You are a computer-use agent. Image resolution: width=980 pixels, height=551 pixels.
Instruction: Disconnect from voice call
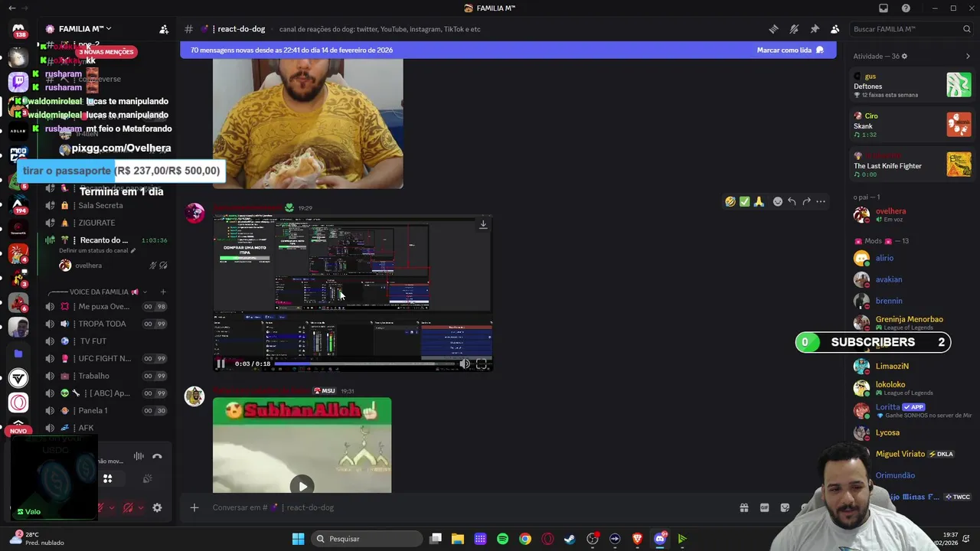click(157, 457)
